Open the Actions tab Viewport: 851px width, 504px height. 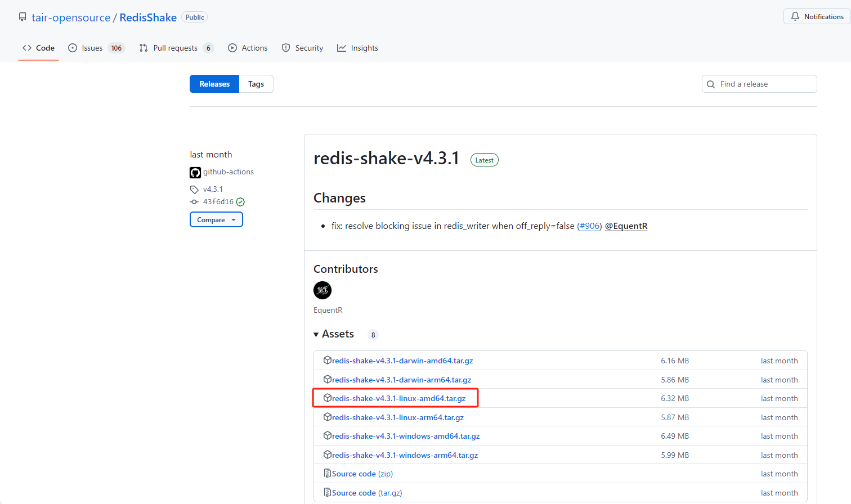[x=248, y=48]
